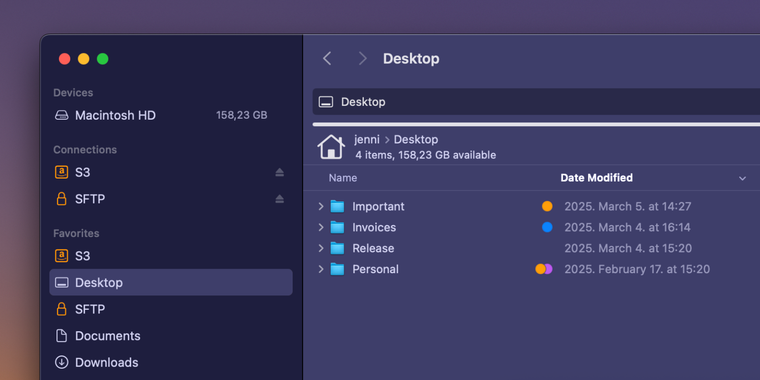Screen dimensions: 760x380
Task: Click the yellow minimize window button
Action: tap(83, 59)
